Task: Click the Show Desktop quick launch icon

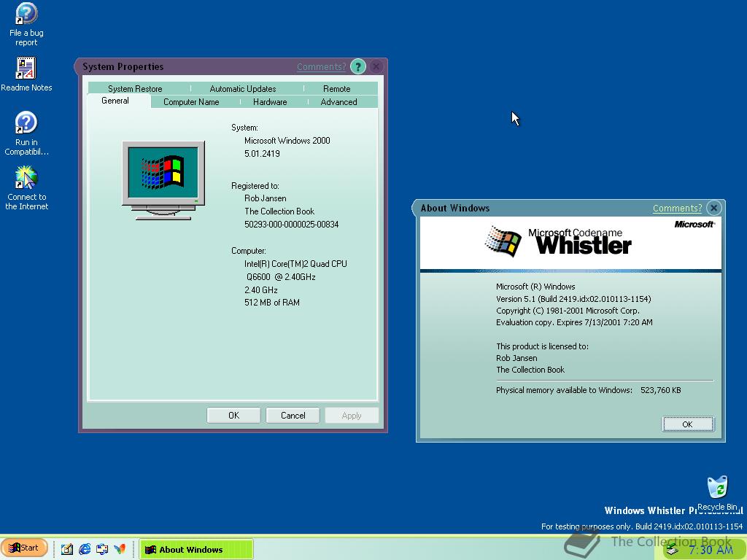Action: pyautogui.click(x=102, y=549)
